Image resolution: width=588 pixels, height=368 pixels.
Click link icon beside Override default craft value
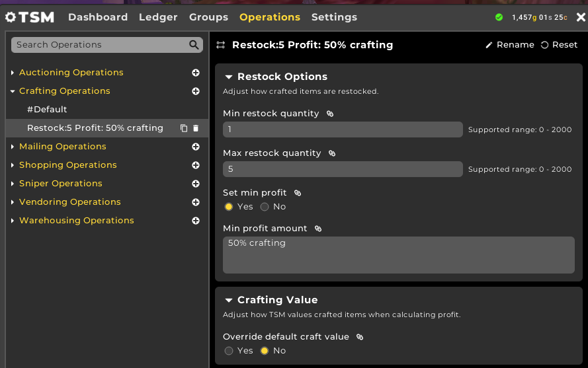[360, 337]
